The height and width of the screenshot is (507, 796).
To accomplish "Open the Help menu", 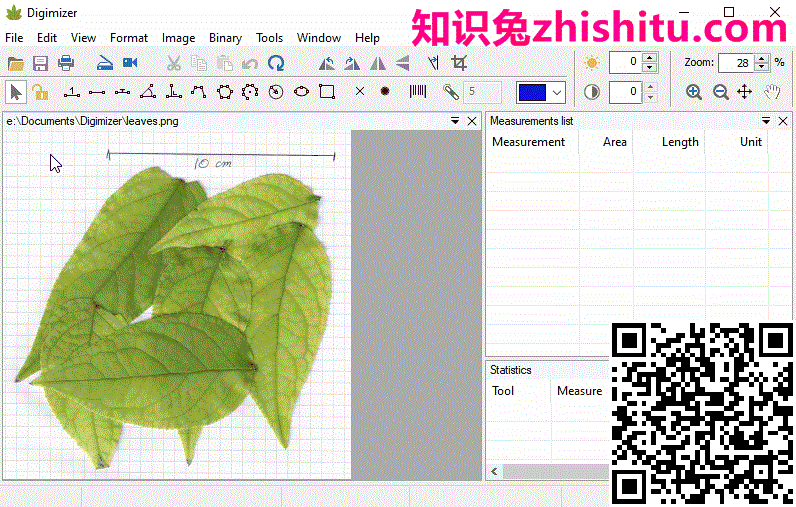I will click(x=367, y=38).
